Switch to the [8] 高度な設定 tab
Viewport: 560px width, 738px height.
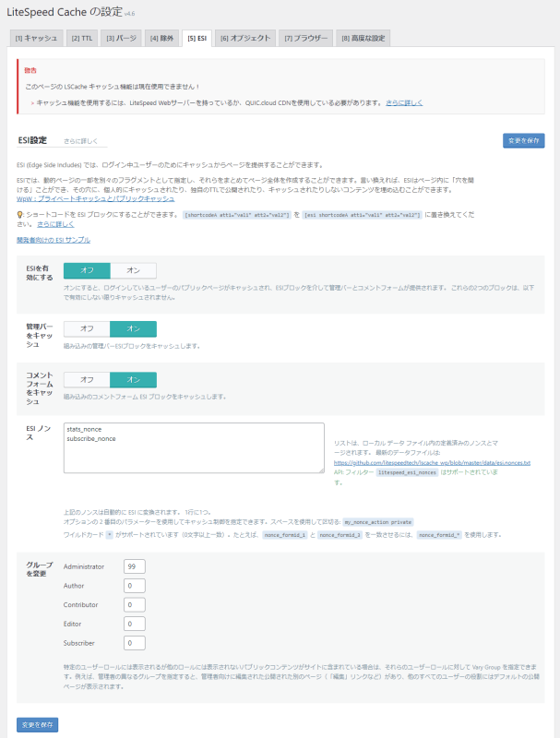pos(364,38)
